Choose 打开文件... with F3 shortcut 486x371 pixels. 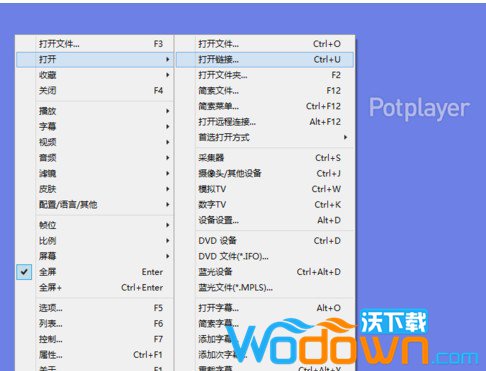tap(95, 44)
